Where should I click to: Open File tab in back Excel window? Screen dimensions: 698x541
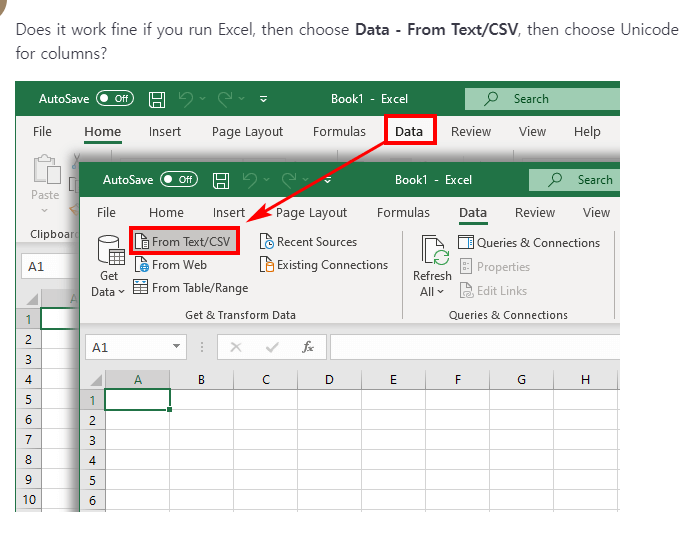(42, 131)
